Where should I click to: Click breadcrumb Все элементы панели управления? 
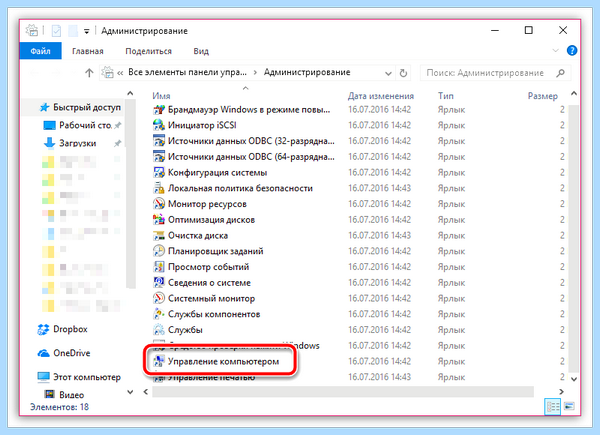[187, 72]
